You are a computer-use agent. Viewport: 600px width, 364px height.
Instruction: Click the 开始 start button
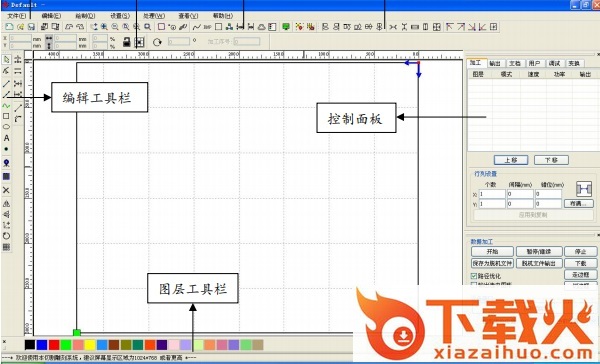(x=492, y=251)
